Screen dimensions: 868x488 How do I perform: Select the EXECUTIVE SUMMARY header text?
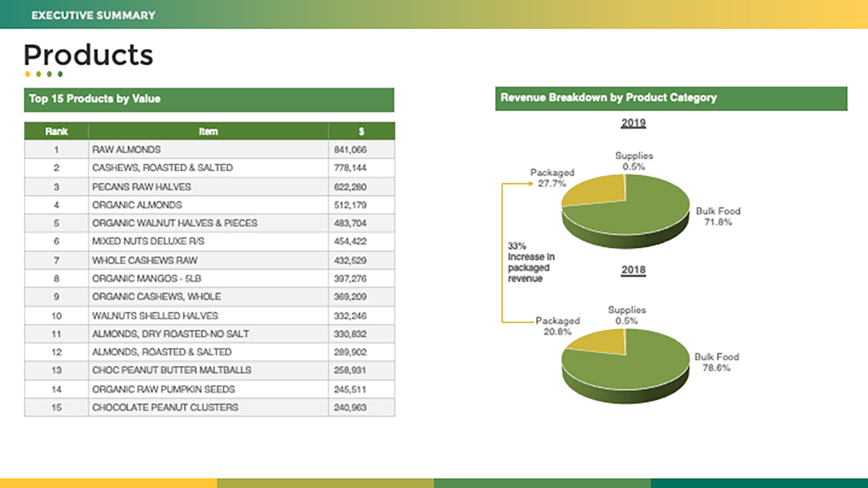click(x=93, y=15)
